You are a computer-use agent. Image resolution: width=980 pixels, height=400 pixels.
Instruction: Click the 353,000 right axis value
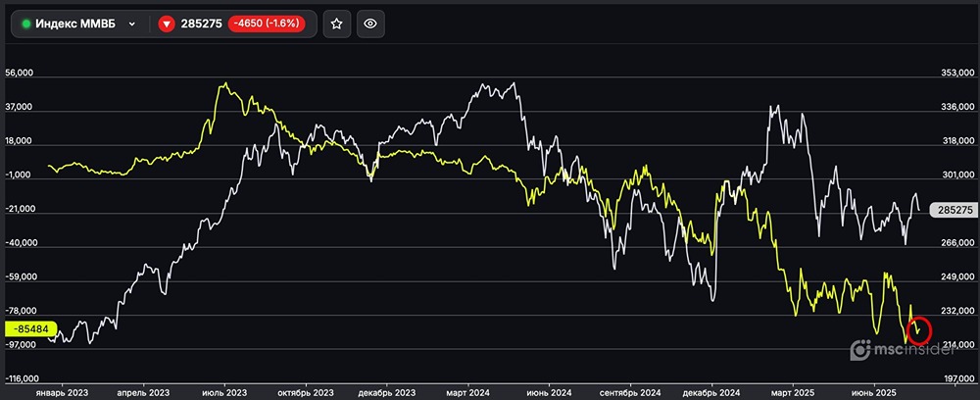pos(957,74)
